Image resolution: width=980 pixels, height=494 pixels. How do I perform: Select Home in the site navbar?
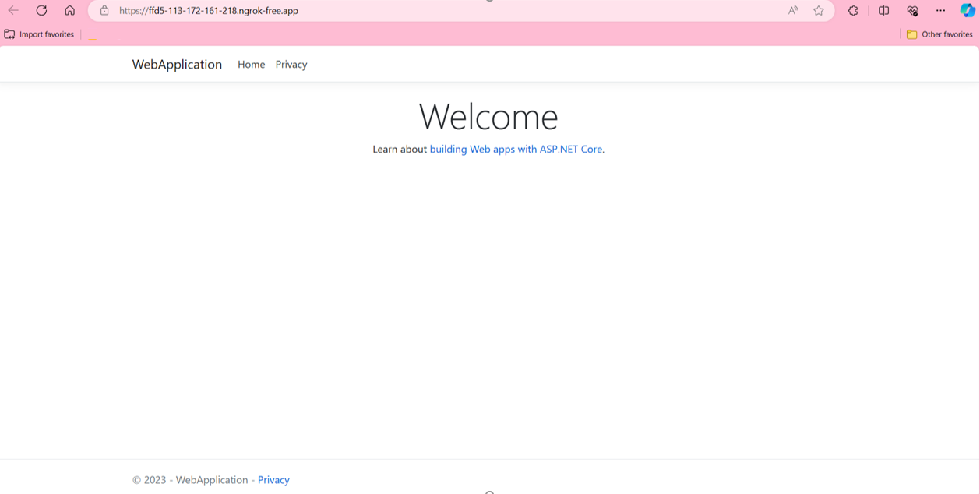tap(251, 65)
